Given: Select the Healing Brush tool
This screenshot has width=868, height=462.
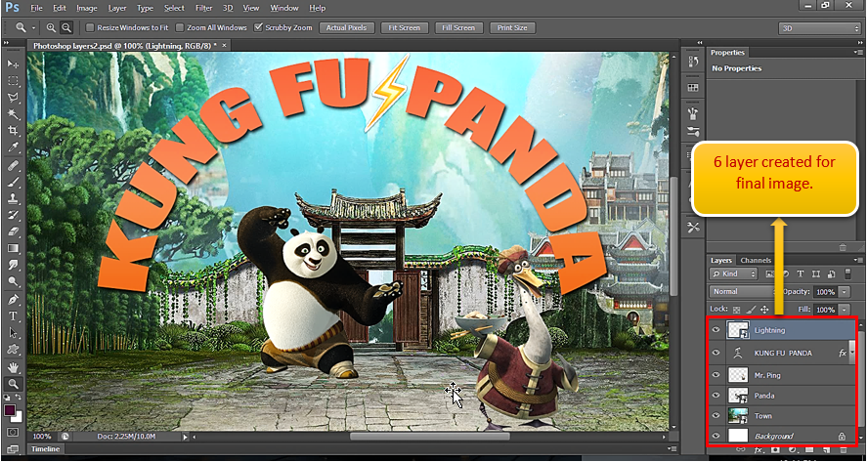Looking at the screenshot, I should click(14, 165).
